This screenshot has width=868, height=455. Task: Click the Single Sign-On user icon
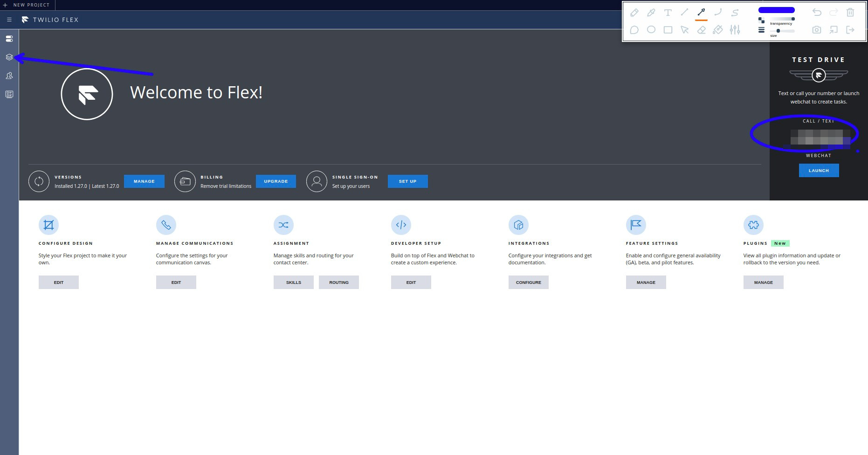tap(317, 181)
